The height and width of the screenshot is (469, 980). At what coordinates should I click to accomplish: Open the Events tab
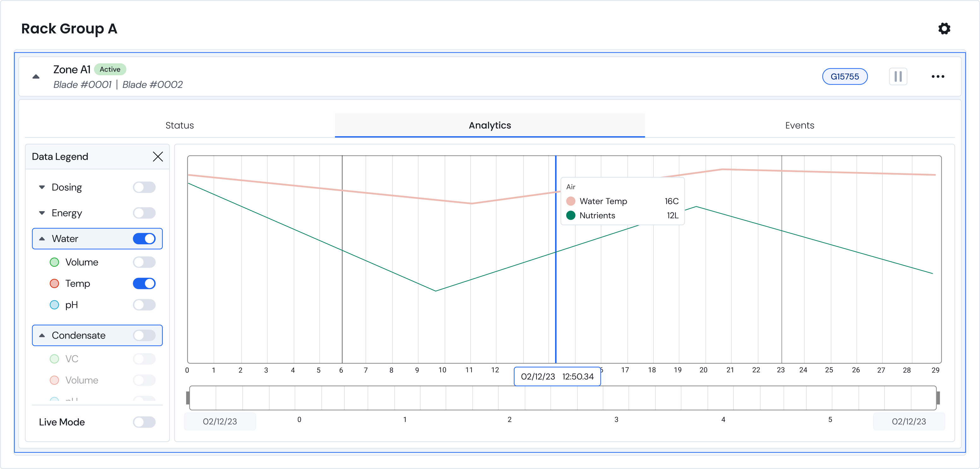pyautogui.click(x=799, y=125)
